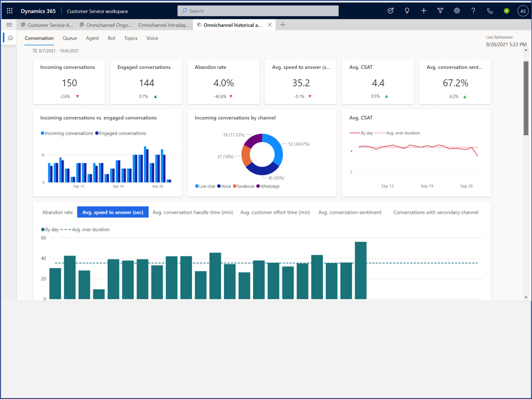Click the home icon in sidebar
This screenshot has height=399, width=532.
tap(10, 38)
